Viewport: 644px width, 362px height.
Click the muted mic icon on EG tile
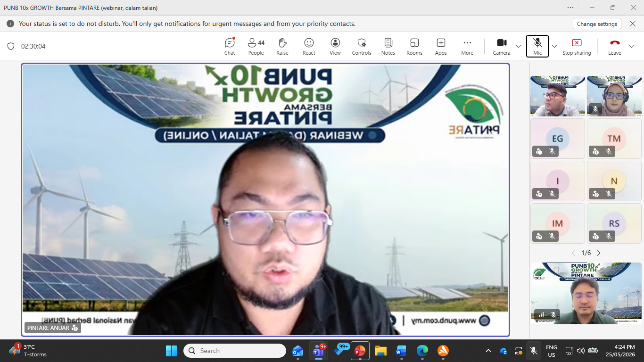552,151
